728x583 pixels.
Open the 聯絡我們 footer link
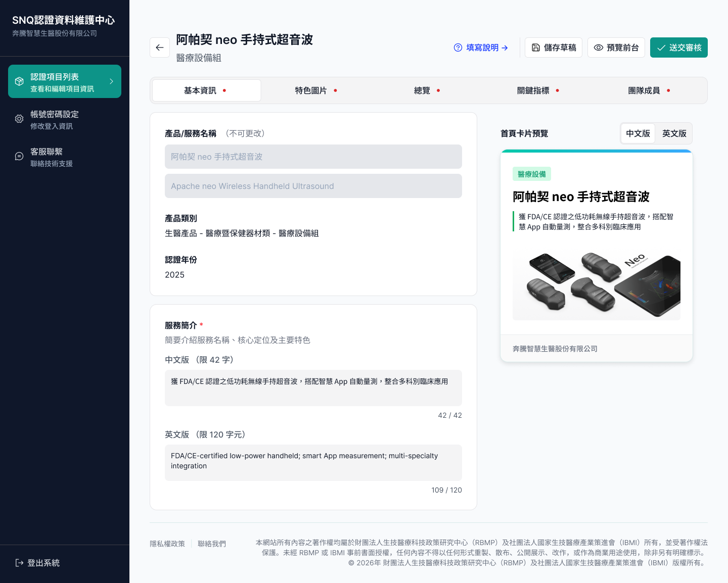pos(212,544)
